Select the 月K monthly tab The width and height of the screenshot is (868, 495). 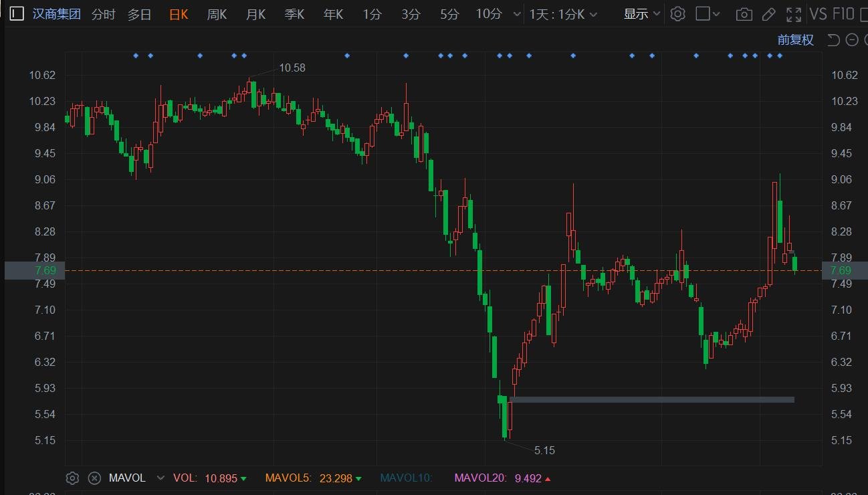click(255, 14)
